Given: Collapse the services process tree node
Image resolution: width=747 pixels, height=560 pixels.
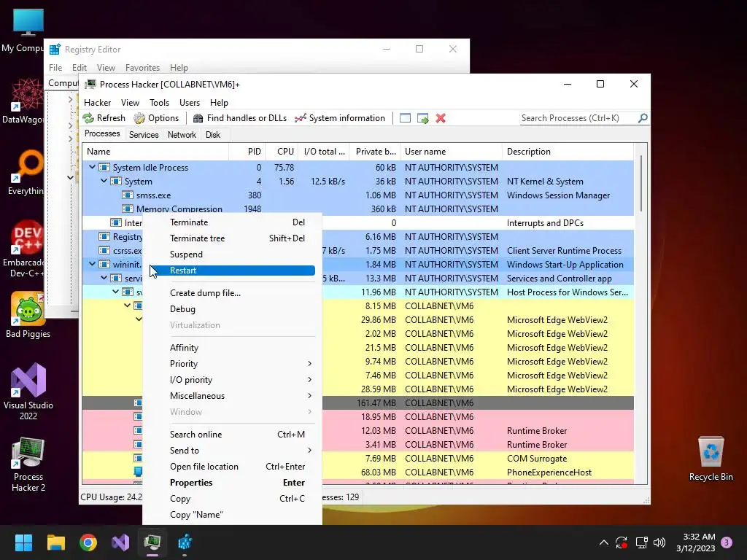Looking at the screenshot, I should tap(104, 278).
